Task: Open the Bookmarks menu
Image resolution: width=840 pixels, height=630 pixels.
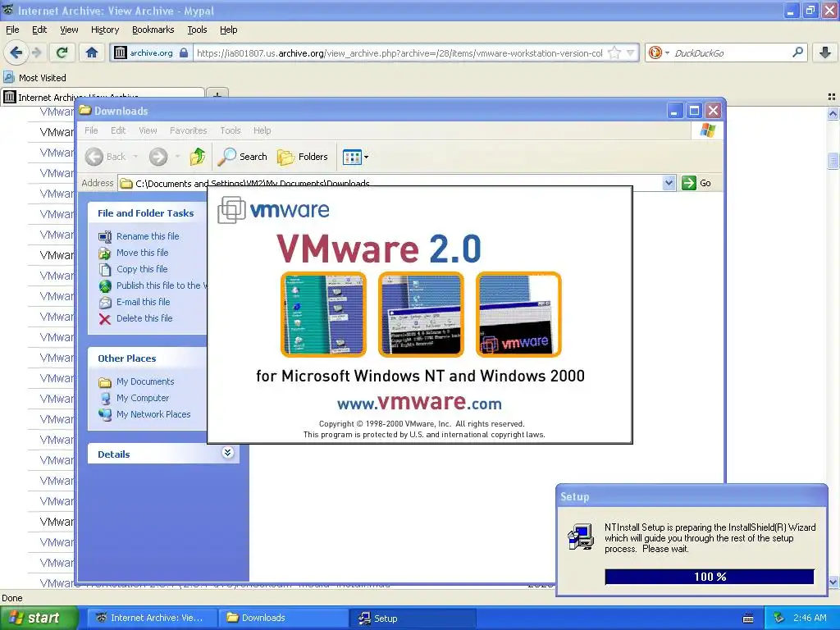Action: 153,30
